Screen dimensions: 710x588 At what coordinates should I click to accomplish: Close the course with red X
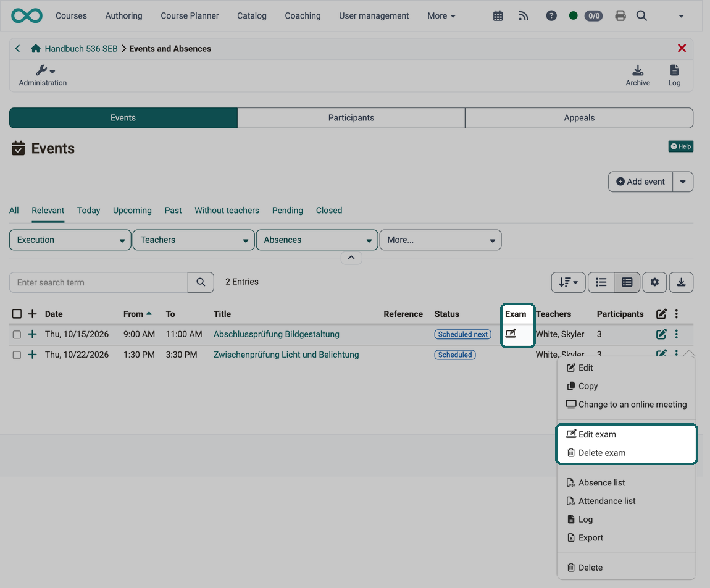(x=682, y=48)
